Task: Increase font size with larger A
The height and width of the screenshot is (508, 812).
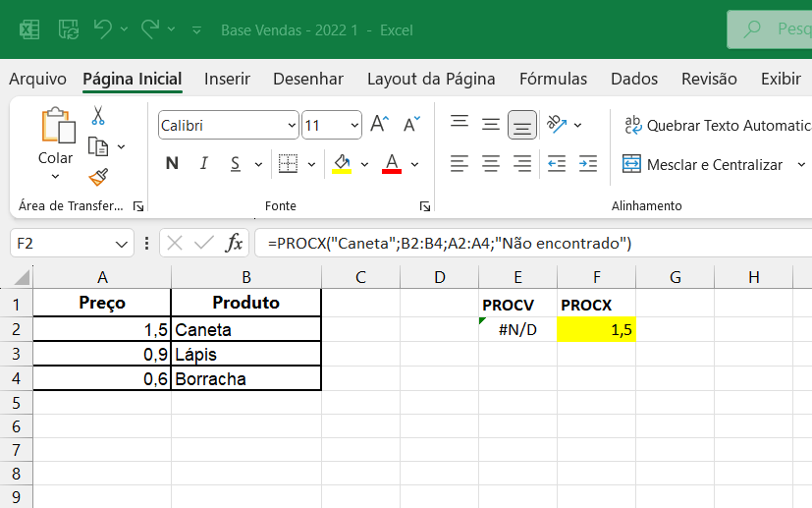Action: pyautogui.click(x=380, y=125)
